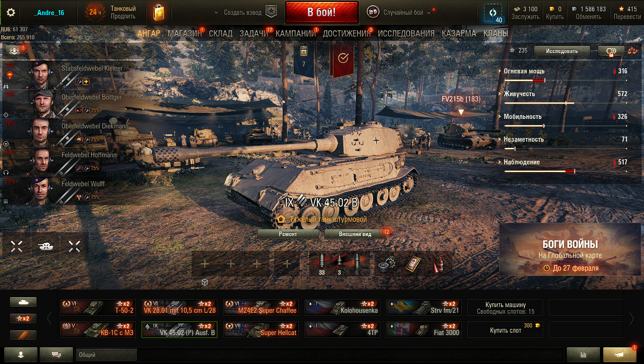Open the chat channels speech-bubble icon

56,355
